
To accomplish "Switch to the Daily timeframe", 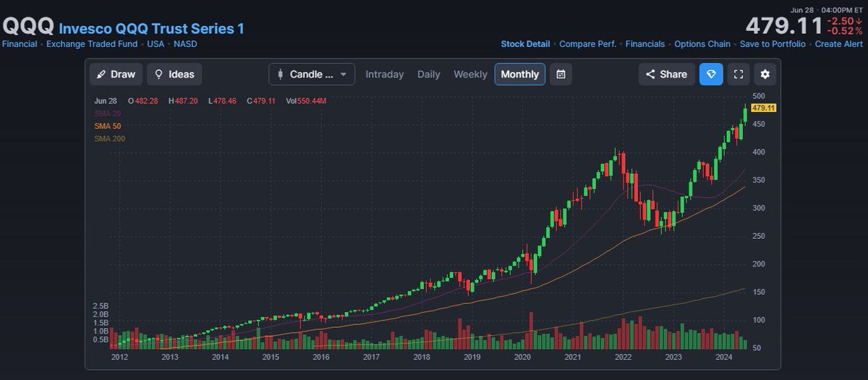I will click(x=429, y=74).
